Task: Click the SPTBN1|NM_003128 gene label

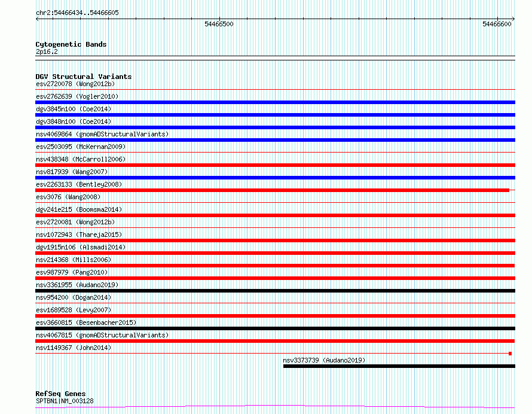Action: point(65,401)
